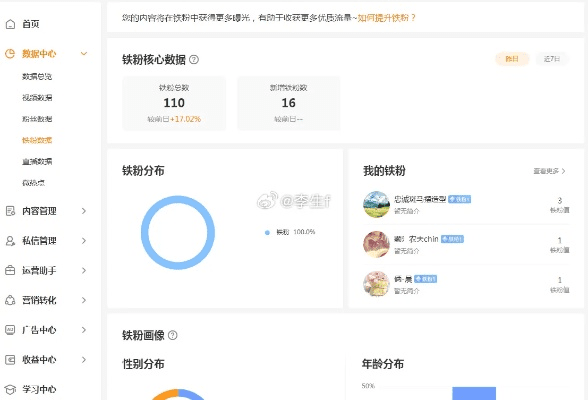Click 铁粉 badge next to 农夫chin

pos(452,239)
